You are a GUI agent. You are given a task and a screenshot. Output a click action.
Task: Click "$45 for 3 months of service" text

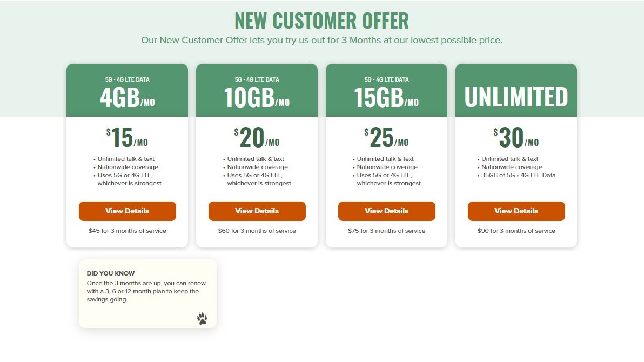pos(128,231)
